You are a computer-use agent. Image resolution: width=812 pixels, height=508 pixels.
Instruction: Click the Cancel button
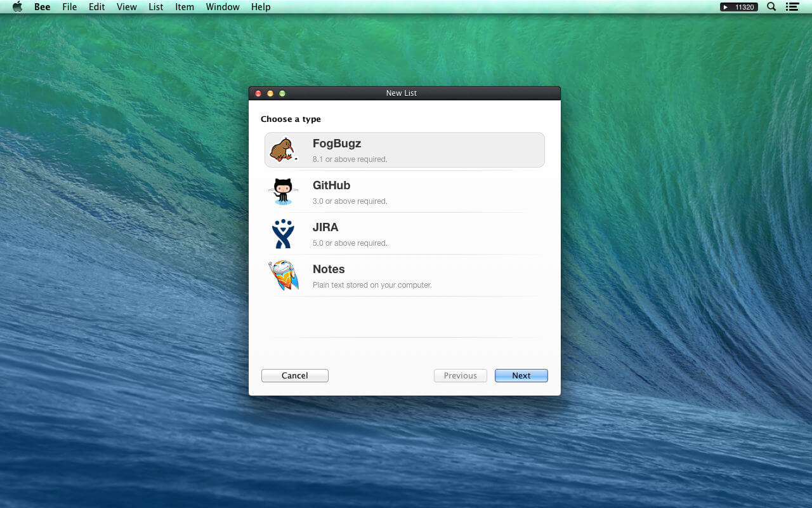point(295,375)
